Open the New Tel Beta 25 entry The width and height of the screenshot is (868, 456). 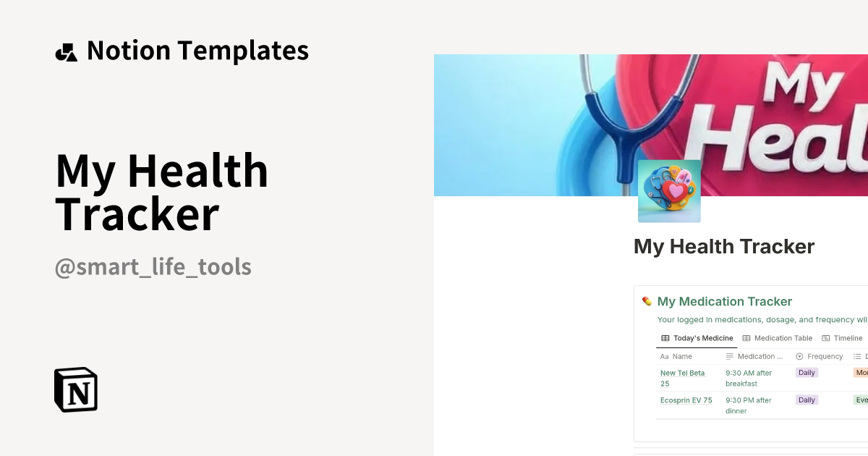pyautogui.click(x=682, y=378)
